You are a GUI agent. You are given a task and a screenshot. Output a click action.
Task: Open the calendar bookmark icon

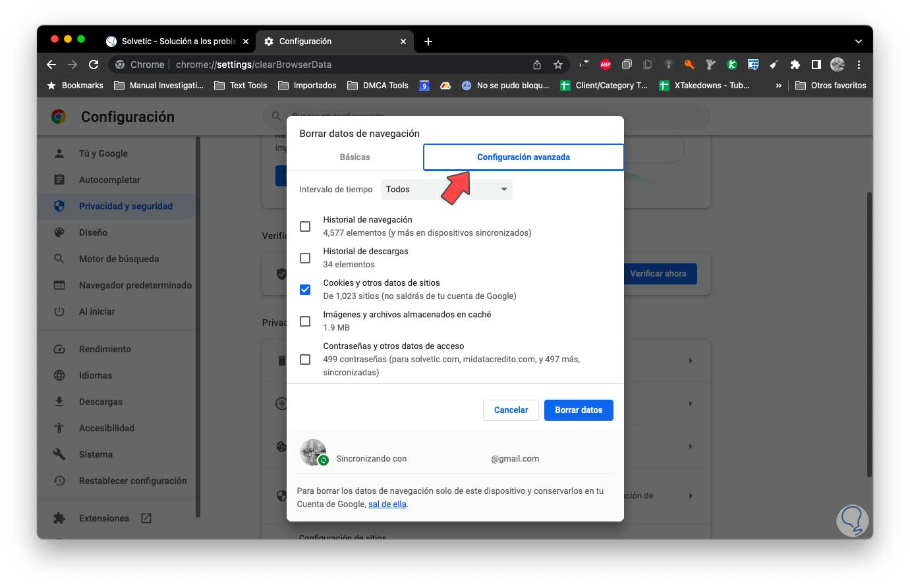pyautogui.click(x=424, y=86)
